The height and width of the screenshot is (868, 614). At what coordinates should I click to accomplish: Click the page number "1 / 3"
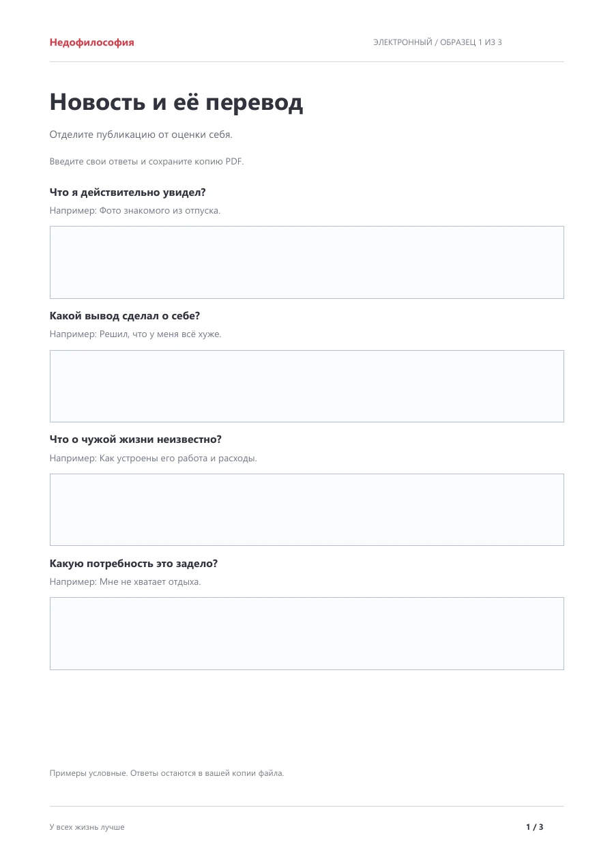(535, 827)
